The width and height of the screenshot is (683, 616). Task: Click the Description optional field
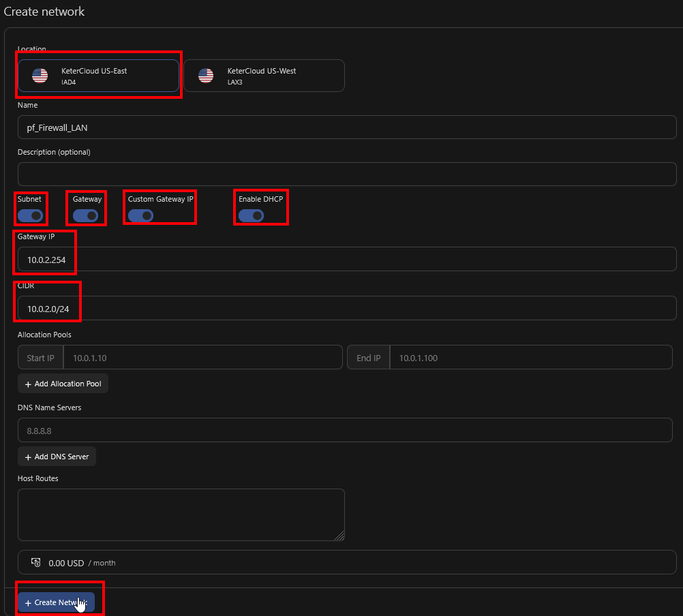[341, 174]
